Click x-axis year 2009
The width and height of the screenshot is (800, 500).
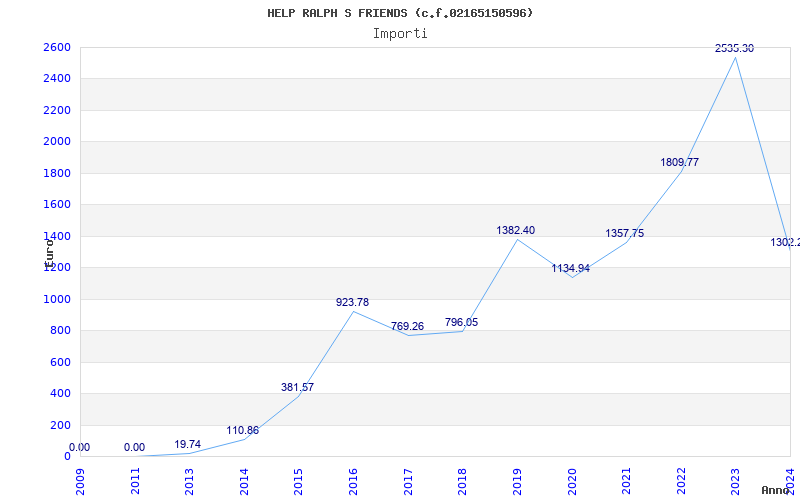coord(80,482)
